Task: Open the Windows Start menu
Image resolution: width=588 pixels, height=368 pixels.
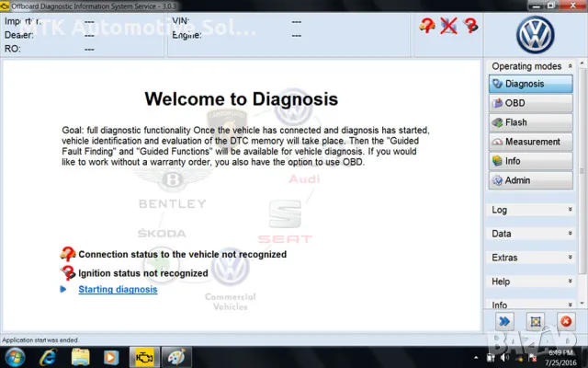Action: (x=15, y=357)
